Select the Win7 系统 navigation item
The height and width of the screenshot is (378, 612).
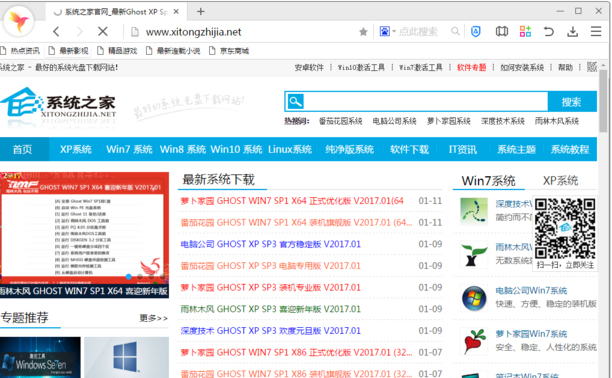pos(129,149)
